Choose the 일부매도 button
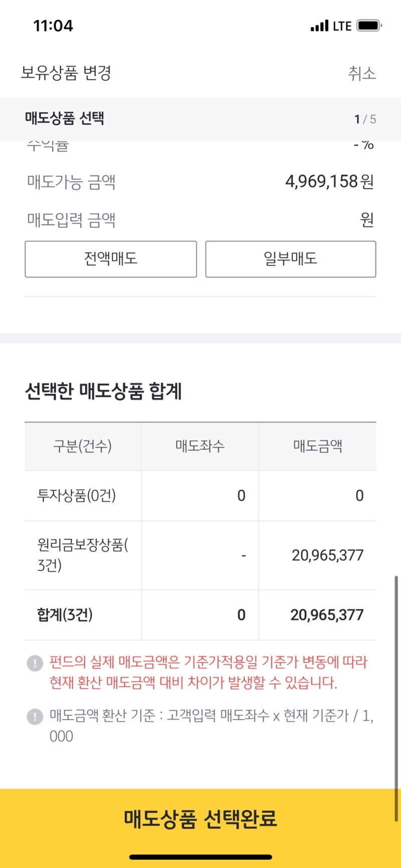This screenshot has width=401, height=868. click(x=290, y=259)
